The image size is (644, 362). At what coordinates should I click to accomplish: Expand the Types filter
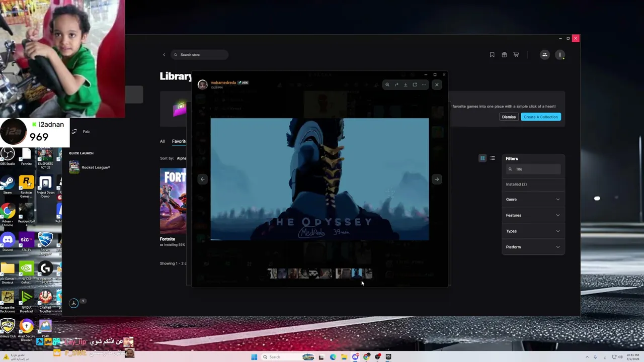[x=533, y=231]
